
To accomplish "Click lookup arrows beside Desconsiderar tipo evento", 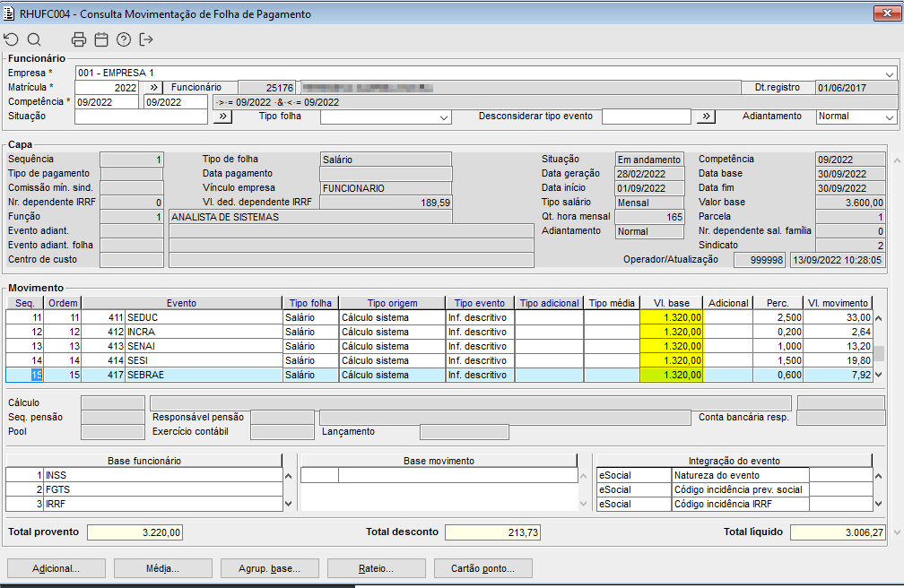I will point(707,117).
